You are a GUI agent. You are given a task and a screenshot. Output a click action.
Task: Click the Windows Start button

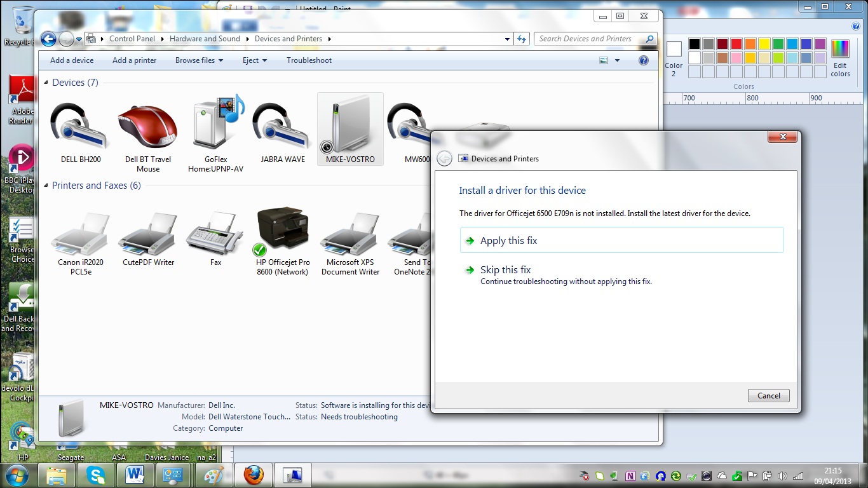pos(17,475)
